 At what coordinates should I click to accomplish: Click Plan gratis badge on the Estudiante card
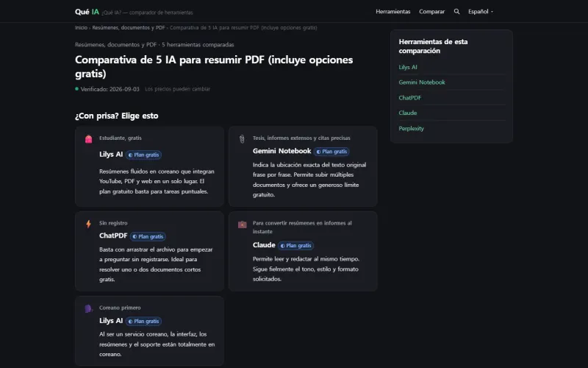click(x=143, y=155)
